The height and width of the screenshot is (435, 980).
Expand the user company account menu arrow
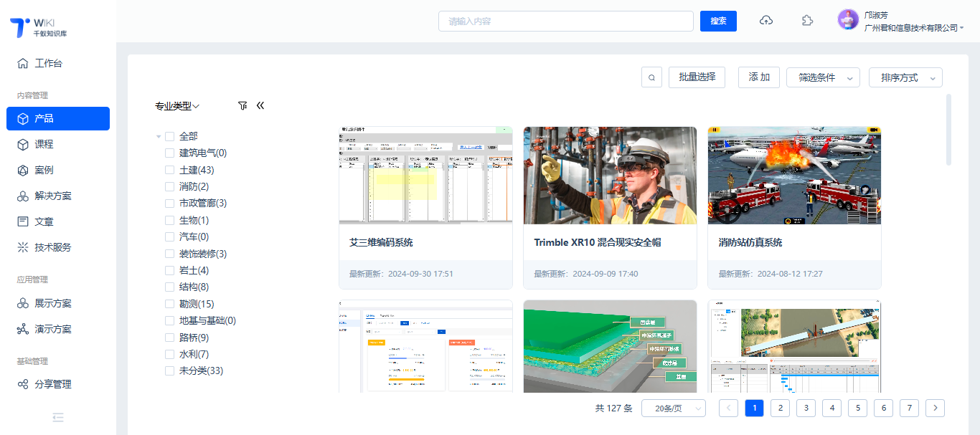coord(962,28)
